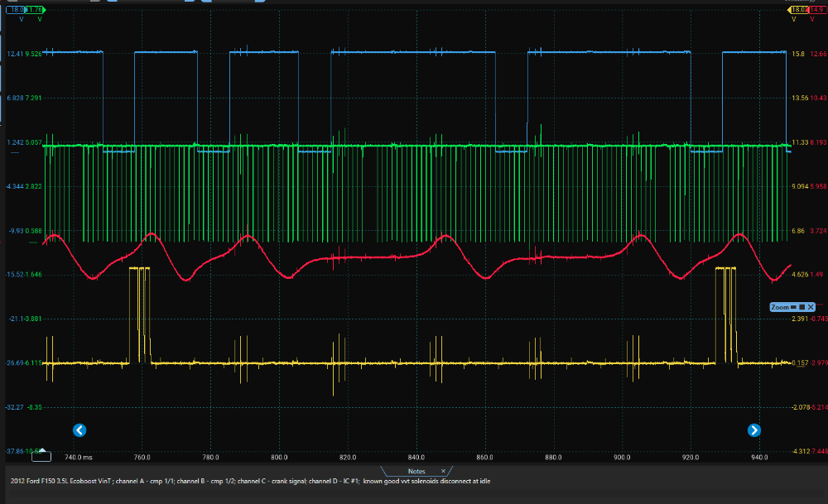Click the blue V unit label under channel A
The width and height of the screenshot is (828, 504).
(x=22, y=19)
